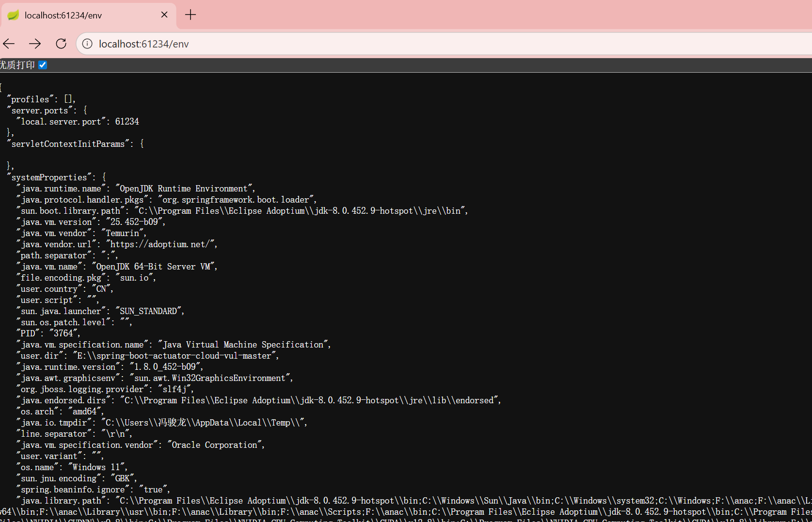Open a new browser tab
This screenshot has width=812, height=522.
pos(191,15)
